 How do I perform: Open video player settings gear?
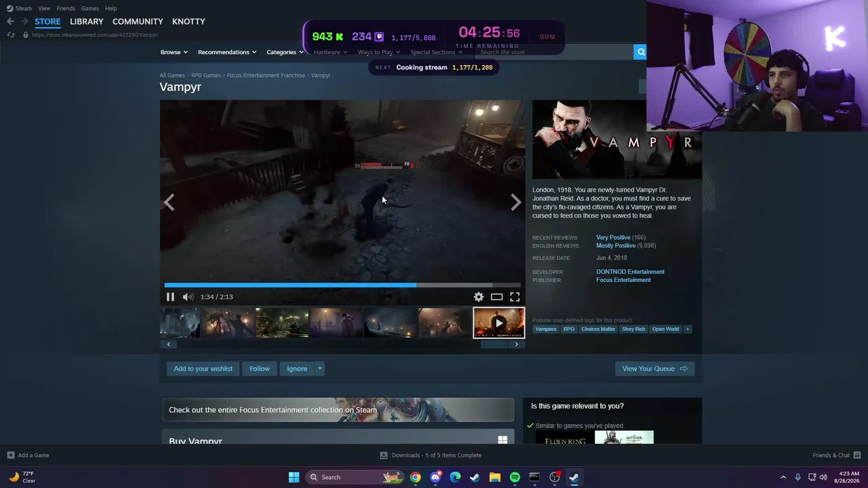click(x=479, y=297)
